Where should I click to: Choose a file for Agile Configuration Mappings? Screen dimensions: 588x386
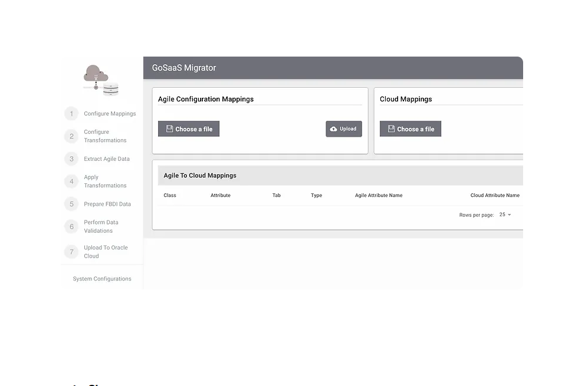(189, 129)
